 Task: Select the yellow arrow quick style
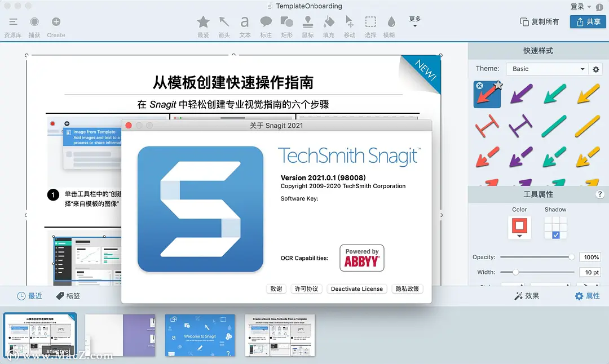pyautogui.click(x=588, y=94)
